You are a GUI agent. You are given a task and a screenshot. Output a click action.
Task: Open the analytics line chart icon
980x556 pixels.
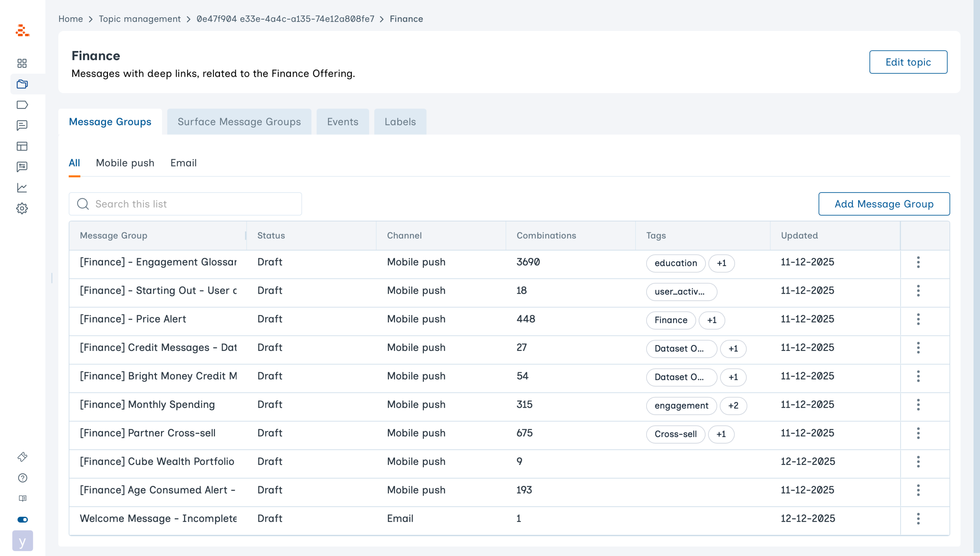[x=22, y=187]
